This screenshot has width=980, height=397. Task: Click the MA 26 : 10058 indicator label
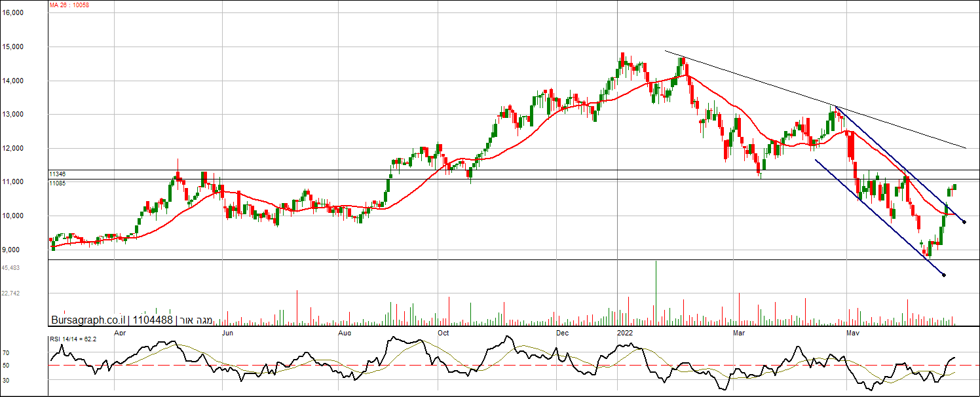(x=71, y=5)
